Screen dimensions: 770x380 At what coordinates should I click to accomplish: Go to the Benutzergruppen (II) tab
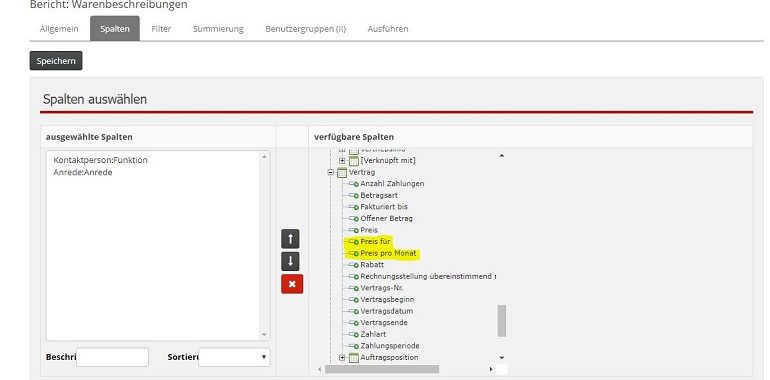pos(305,28)
